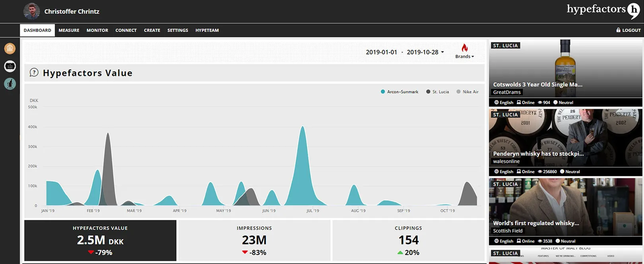Click the eye views icon showing 256860
644x264 pixels.
tap(540, 171)
